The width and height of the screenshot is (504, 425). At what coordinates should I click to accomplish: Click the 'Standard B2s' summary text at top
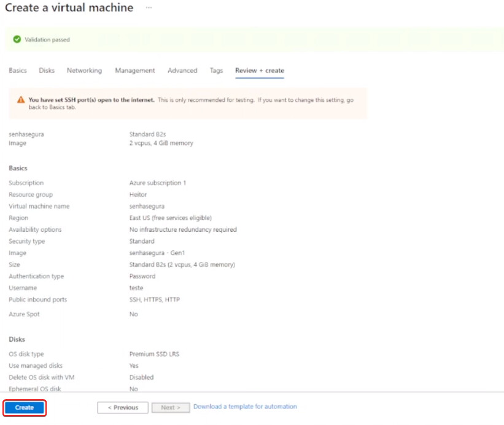(x=147, y=134)
